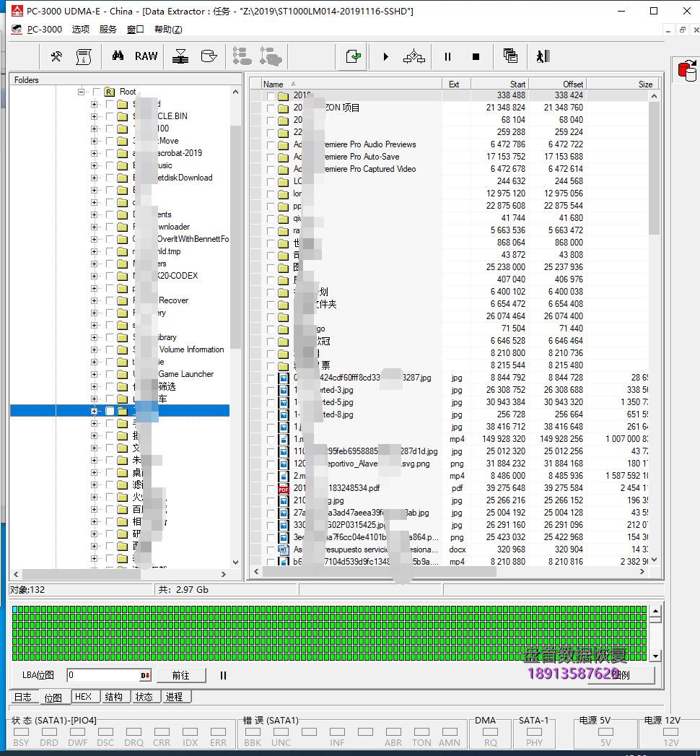700x756 pixels.
Task: Expand the etdiskDownload folder node
Action: [x=94, y=178]
